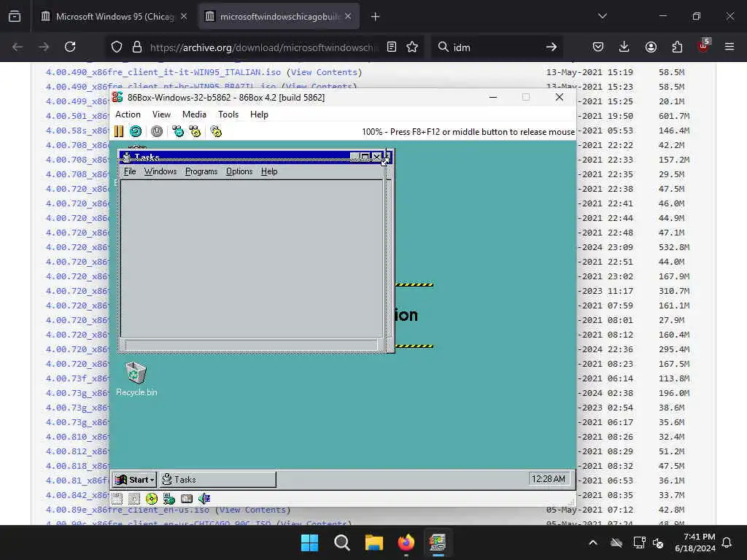Open 86Box View menu
747x560 pixels.
pos(161,114)
